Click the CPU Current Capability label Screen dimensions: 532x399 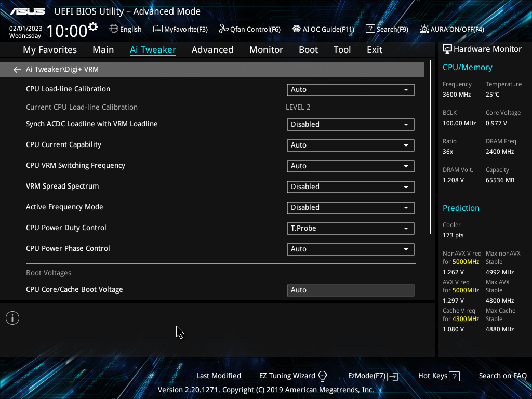[63, 144]
